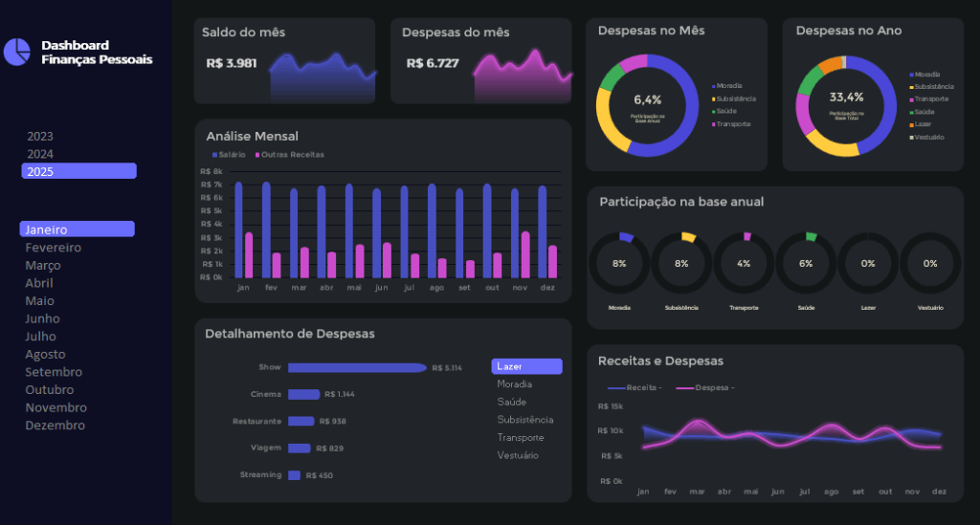Click the Transporte 4% ring gauge
Screen dimensions: 980x525
744,263
